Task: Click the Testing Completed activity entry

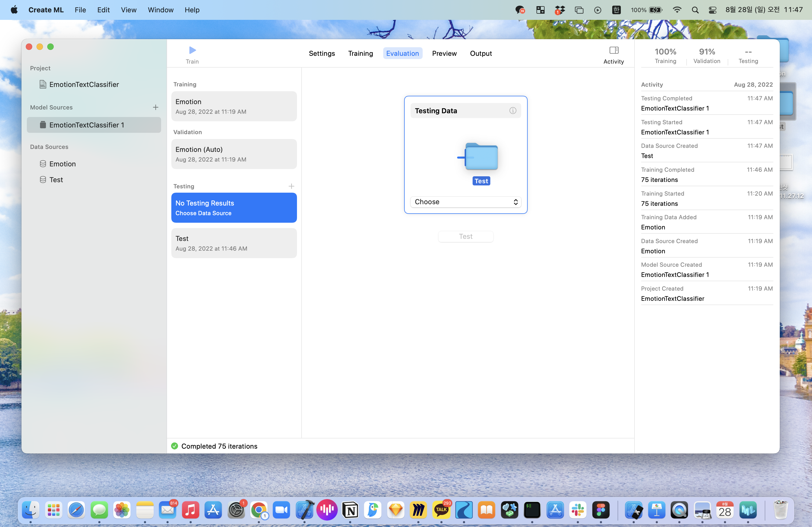Action: (x=707, y=103)
